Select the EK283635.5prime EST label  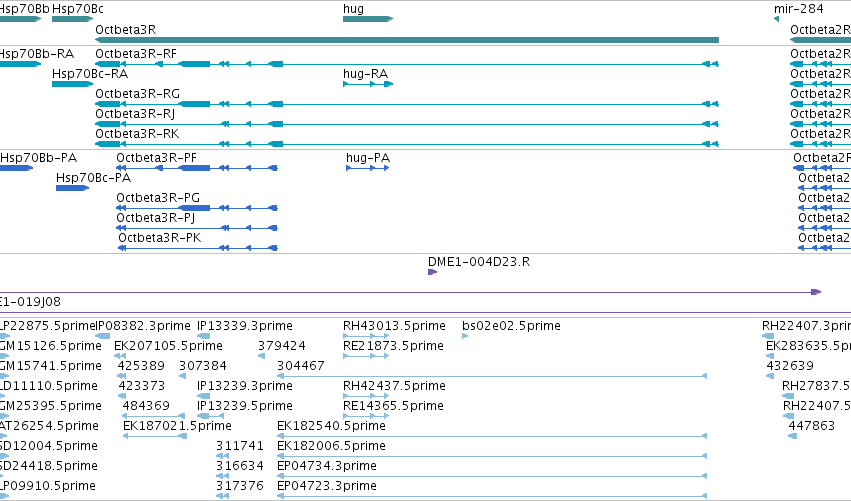(x=808, y=346)
